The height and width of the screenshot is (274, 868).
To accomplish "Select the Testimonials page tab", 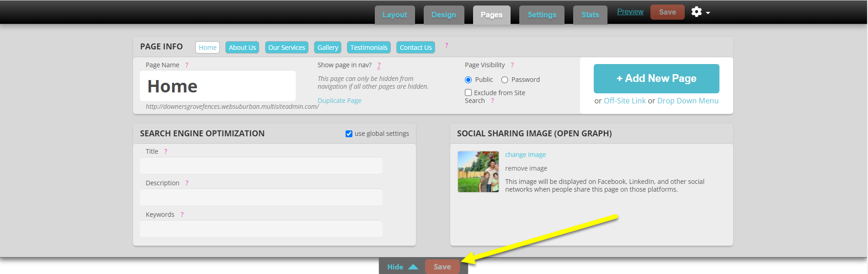I will tap(369, 48).
